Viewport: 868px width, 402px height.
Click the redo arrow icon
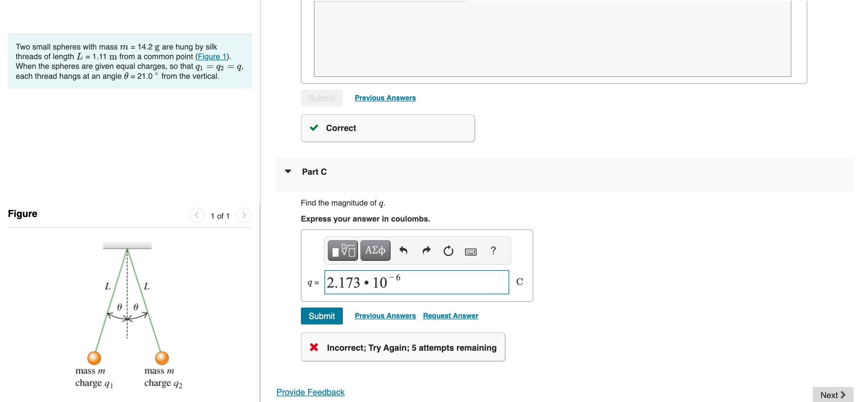point(426,250)
